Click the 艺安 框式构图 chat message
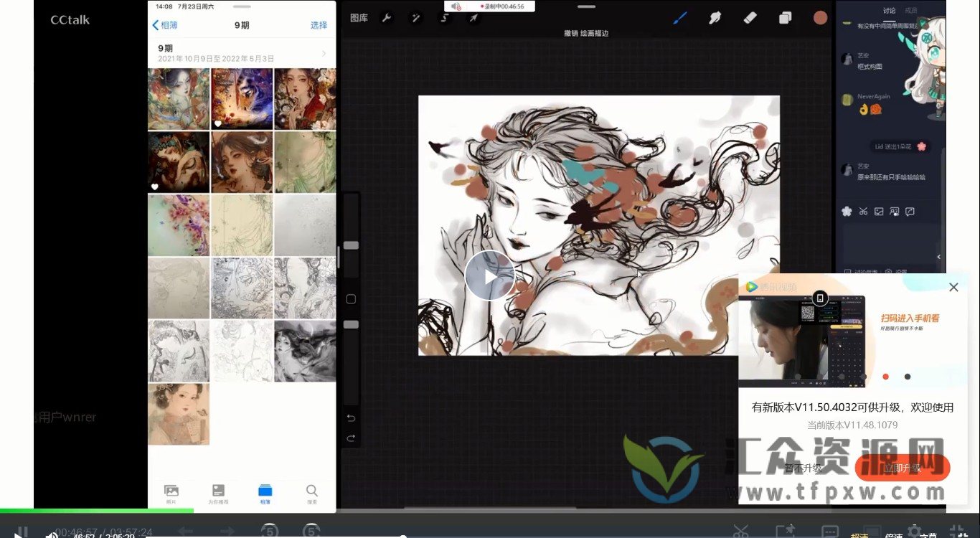The height and width of the screenshot is (538, 980). [870, 67]
